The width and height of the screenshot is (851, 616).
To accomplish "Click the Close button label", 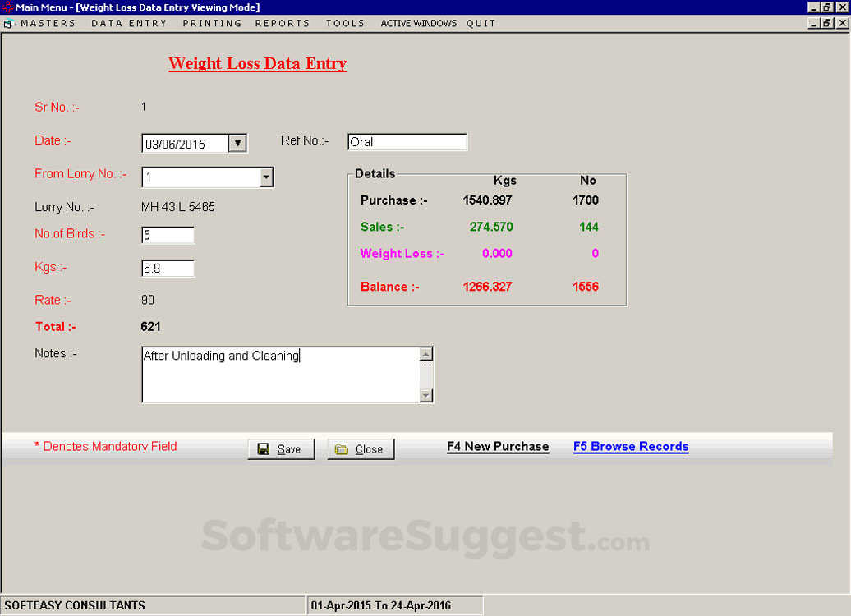I will (369, 449).
